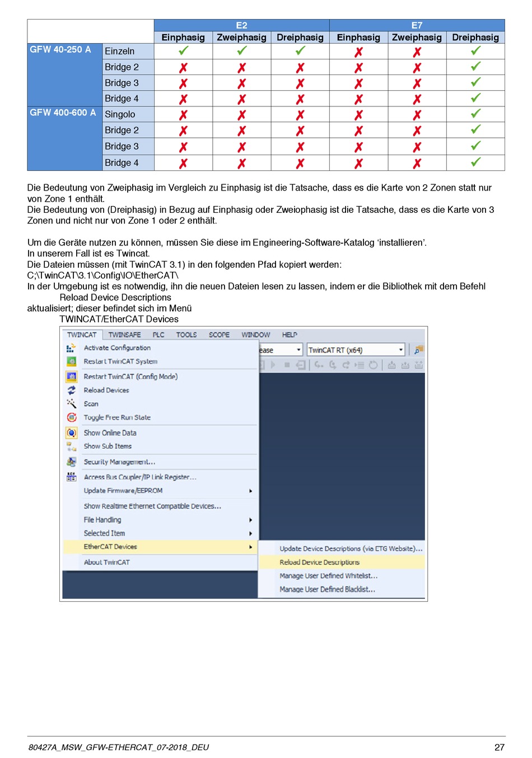The height and width of the screenshot is (758, 532).
Task: Click the find icon right of TwinCAT RT
Action: (418, 350)
